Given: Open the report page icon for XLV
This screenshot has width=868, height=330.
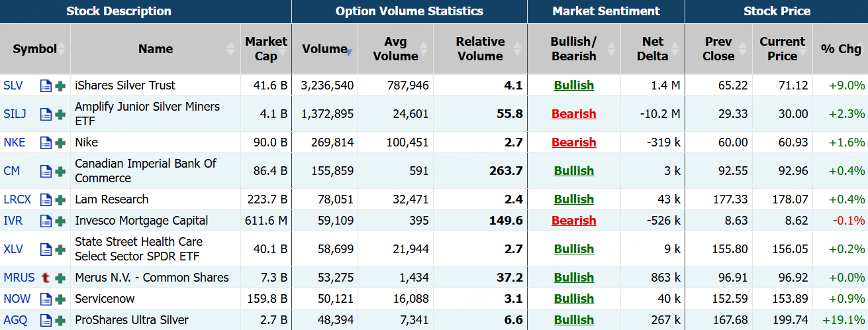Looking at the screenshot, I should pos(46,250).
